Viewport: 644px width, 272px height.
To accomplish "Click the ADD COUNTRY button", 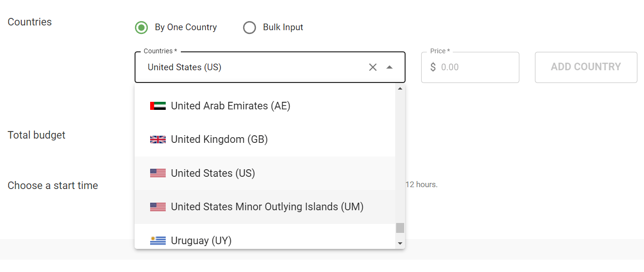I will click(x=585, y=67).
